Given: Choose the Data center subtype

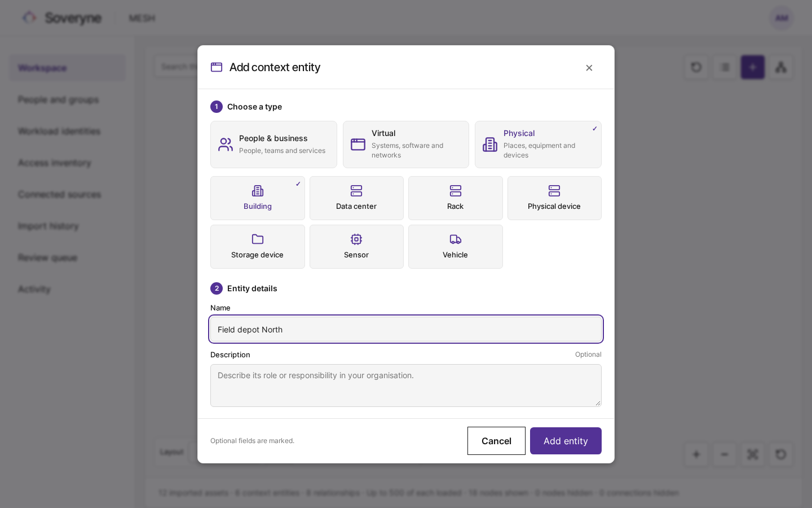Looking at the screenshot, I should point(356,198).
